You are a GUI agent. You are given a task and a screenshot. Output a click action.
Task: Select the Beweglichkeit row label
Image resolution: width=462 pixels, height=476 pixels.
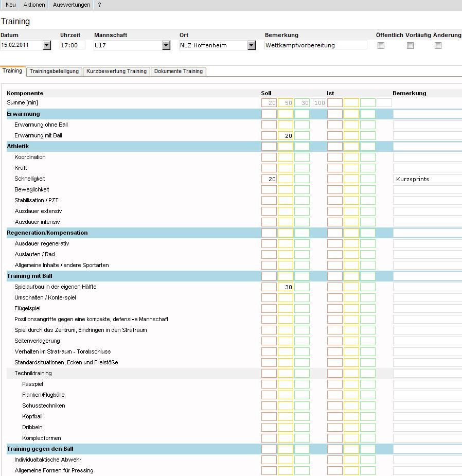(x=31, y=189)
